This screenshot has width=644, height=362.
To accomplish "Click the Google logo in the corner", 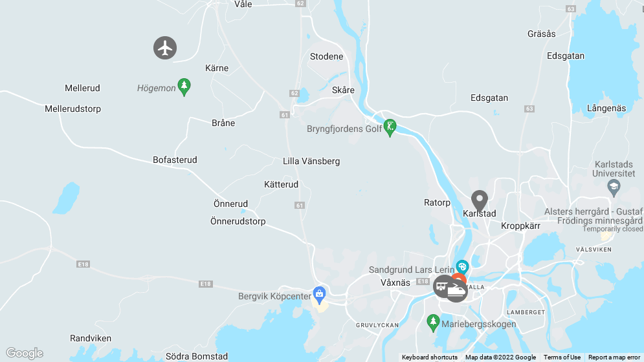I will (x=25, y=353).
